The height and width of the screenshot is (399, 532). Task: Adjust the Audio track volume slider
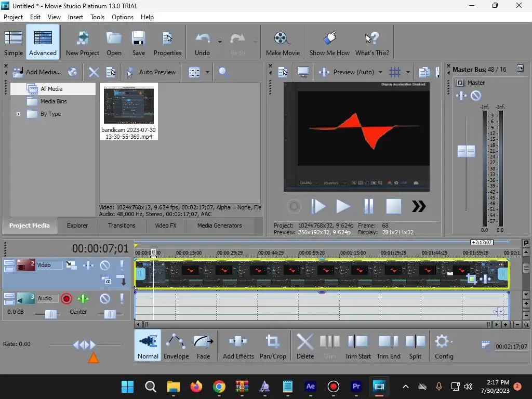pos(50,314)
